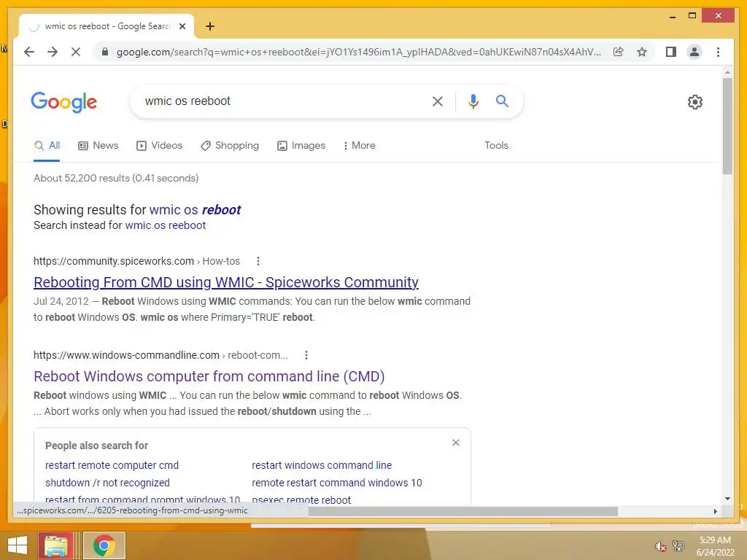
Task: Click the Chrome address bar URL
Action: point(358,52)
